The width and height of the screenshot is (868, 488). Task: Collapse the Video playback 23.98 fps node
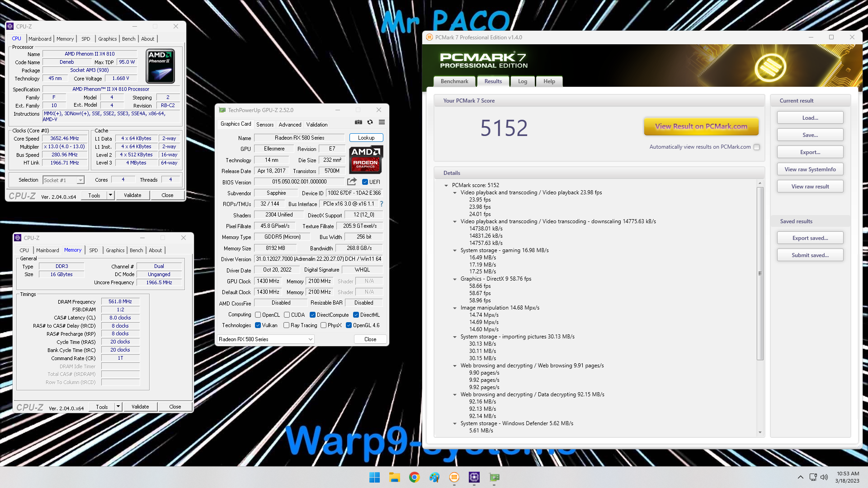click(455, 192)
